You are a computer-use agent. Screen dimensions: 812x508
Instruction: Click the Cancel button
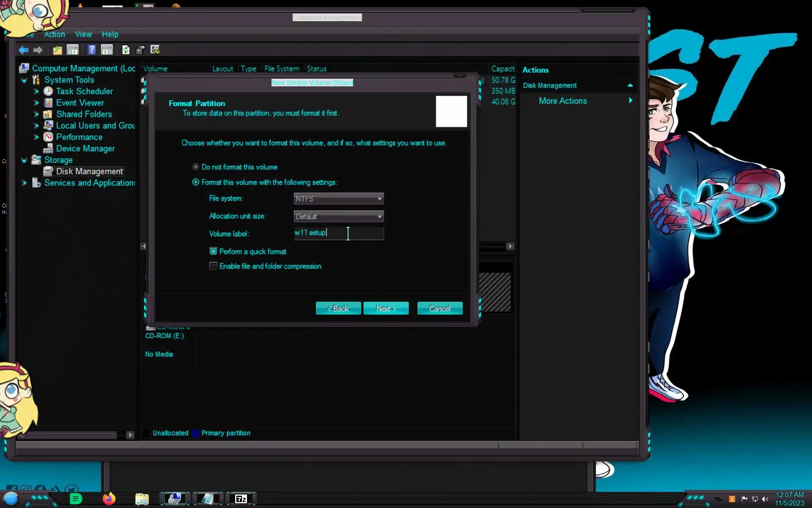point(439,308)
